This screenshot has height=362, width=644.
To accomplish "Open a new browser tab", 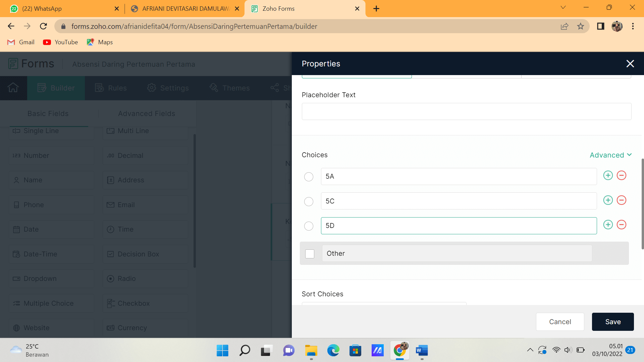I will click(376, 9).
